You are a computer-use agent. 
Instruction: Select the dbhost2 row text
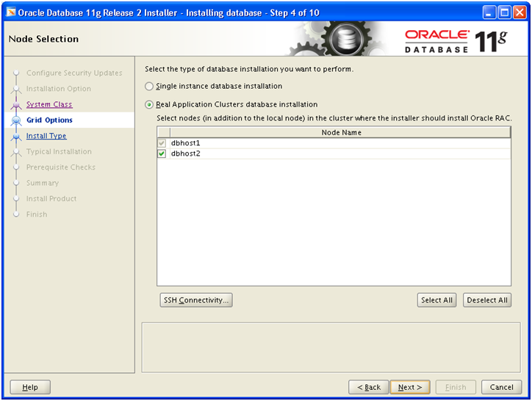point(186,153)
